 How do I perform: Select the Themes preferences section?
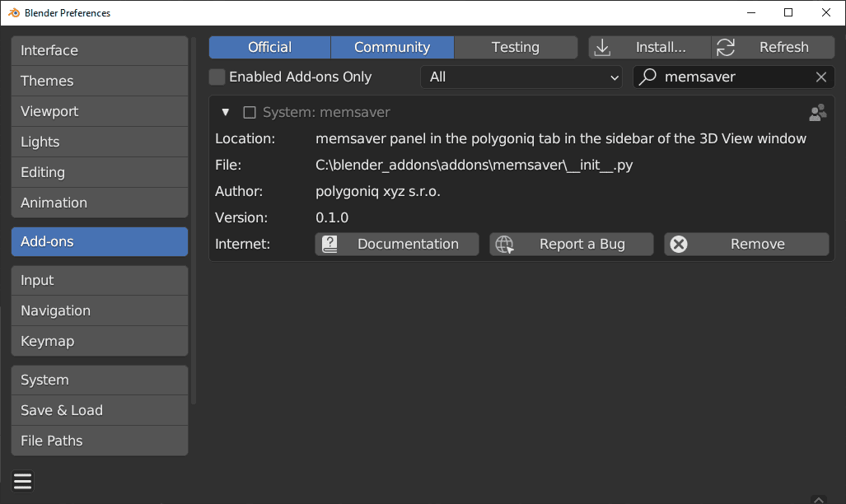tap(99, 81)
